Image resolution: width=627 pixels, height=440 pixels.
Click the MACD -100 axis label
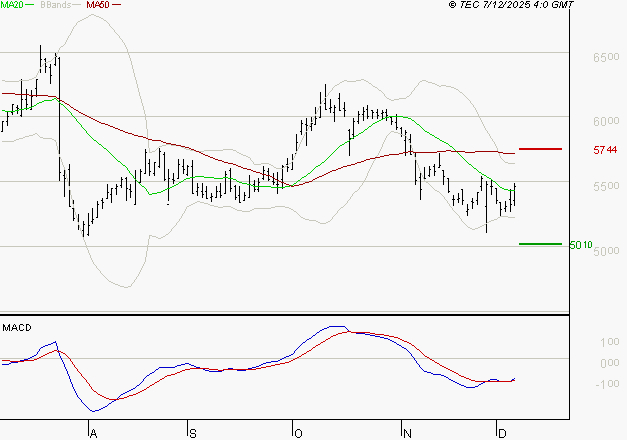tap(607, 384)
